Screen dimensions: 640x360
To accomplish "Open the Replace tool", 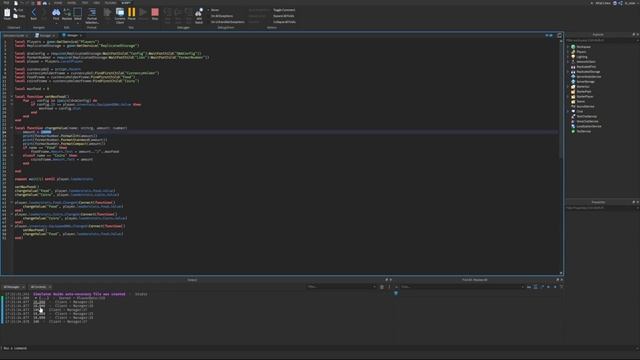I will [67, 14].
